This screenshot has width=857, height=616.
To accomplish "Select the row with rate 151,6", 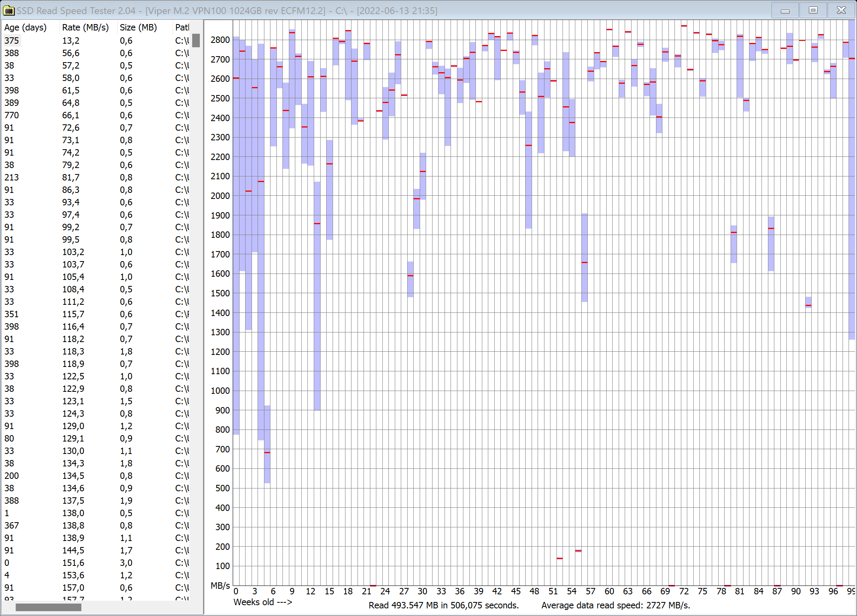I will (73, 563).
